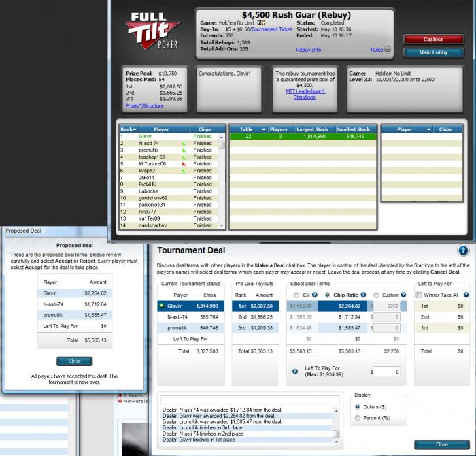The width and height of the screenshot is (476, 456).
Task: Close the Tournament Deal window
Action: [x=442, y=444]
